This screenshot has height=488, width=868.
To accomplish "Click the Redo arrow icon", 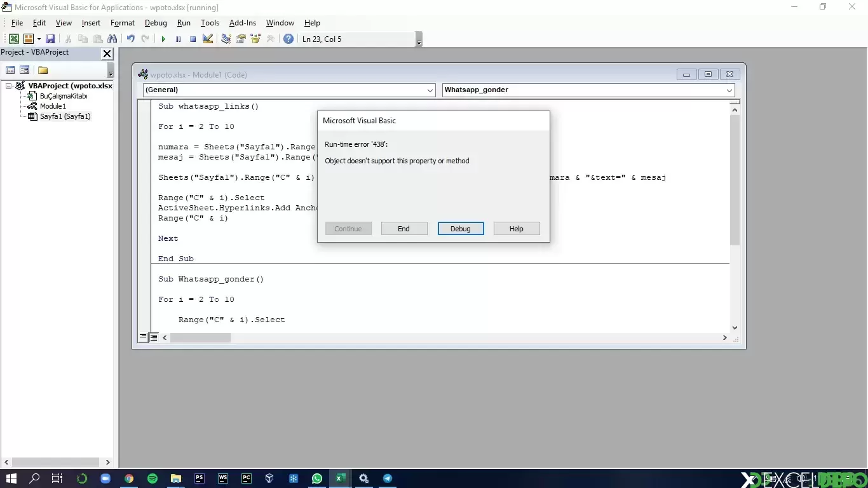I will [145, 39].
